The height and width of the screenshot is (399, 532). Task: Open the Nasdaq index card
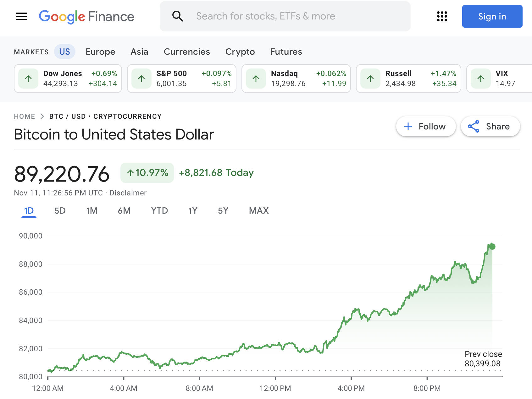click(296, 79)
